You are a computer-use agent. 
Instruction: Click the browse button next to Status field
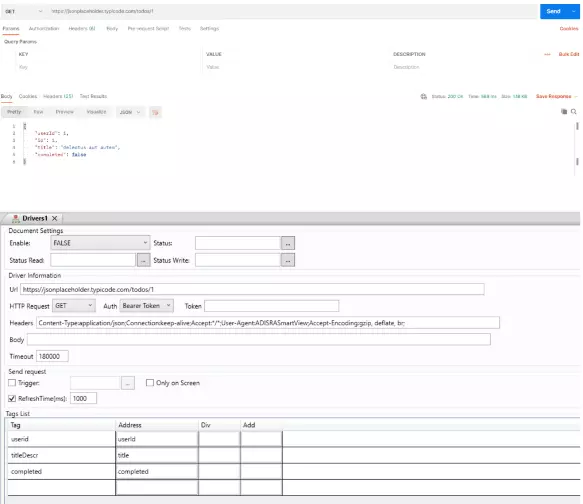point(288,243)
